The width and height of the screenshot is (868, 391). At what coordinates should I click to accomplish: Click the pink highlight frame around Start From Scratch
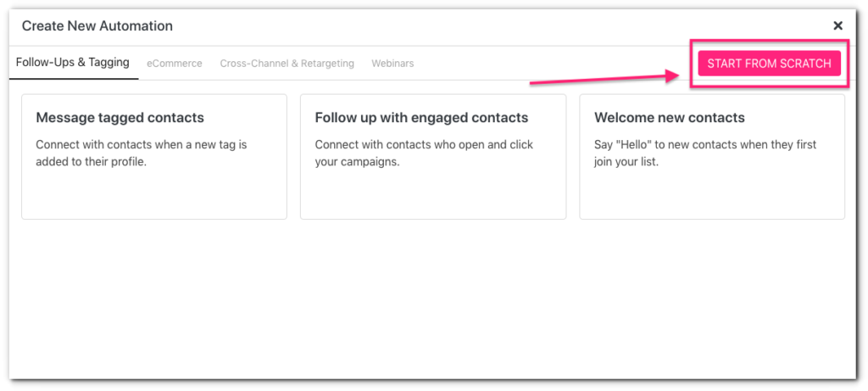coord(769,42)
